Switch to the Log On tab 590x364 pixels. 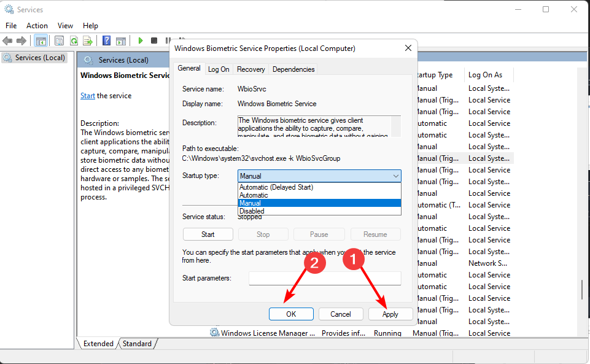tap(219, 69)
